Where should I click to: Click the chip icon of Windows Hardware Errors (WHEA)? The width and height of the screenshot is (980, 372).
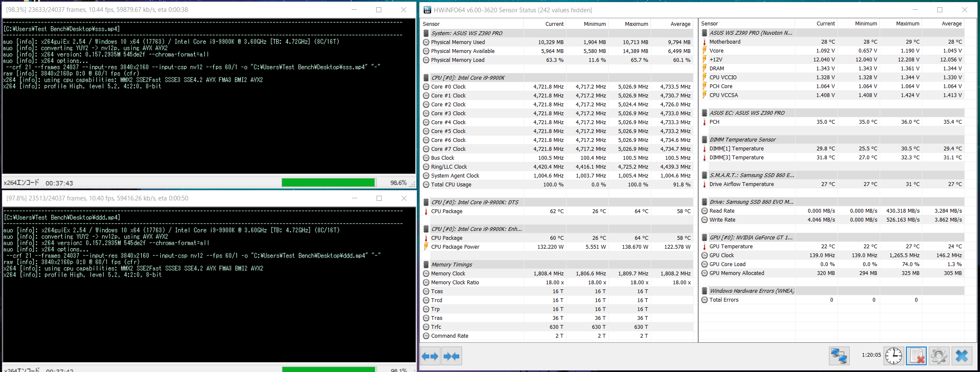tap(705, 291)
